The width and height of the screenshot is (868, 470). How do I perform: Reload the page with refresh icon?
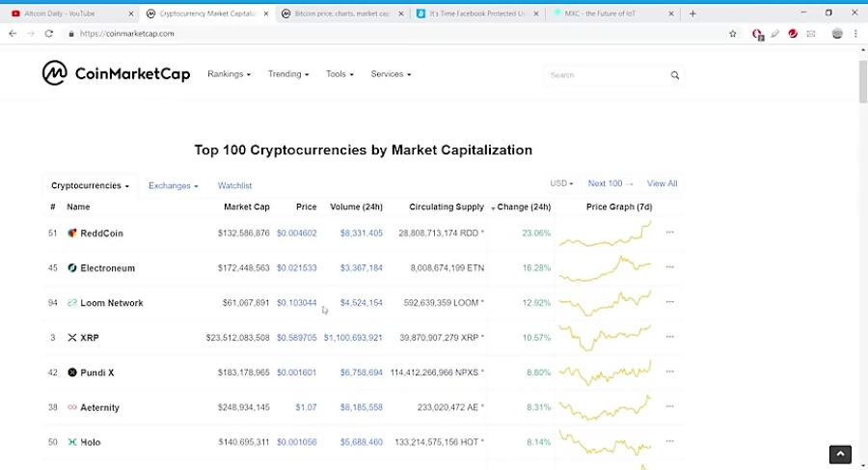pyautogui.click(x=49, y=33)
